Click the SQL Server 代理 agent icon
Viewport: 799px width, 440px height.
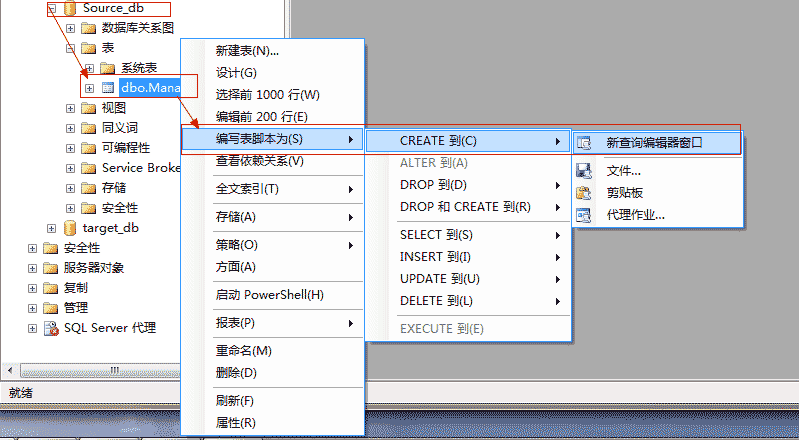click(x=51, y=328)
